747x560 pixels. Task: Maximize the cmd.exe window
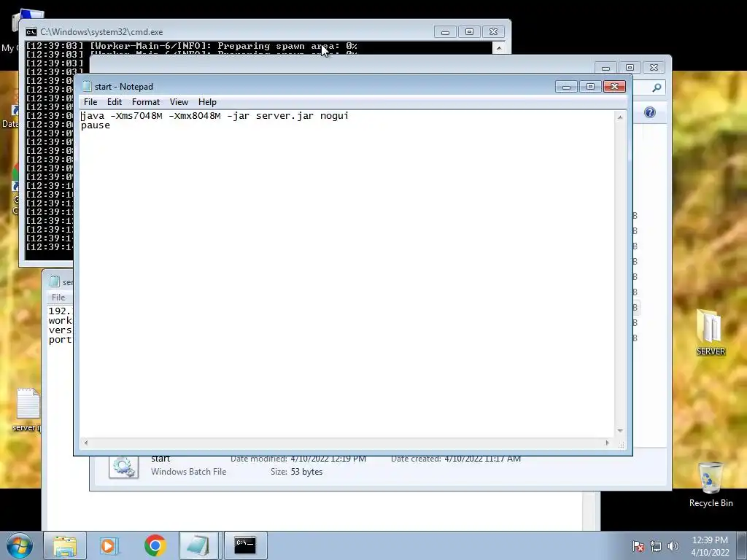point(469,32)
